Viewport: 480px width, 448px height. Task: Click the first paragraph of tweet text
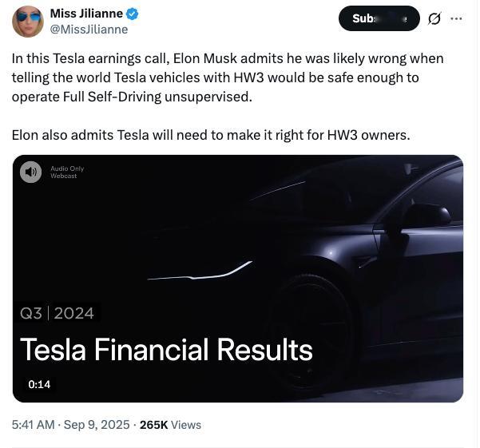click(228, 79)
